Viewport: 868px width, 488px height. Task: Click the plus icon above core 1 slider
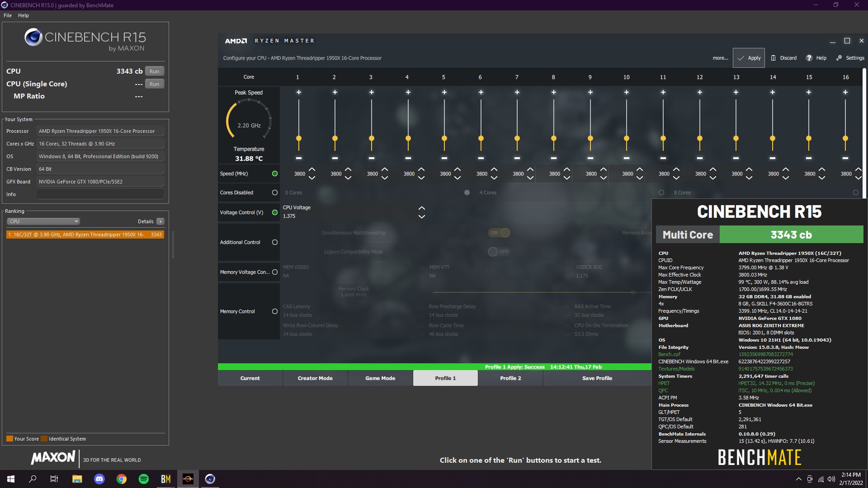(x=298, y=92)
